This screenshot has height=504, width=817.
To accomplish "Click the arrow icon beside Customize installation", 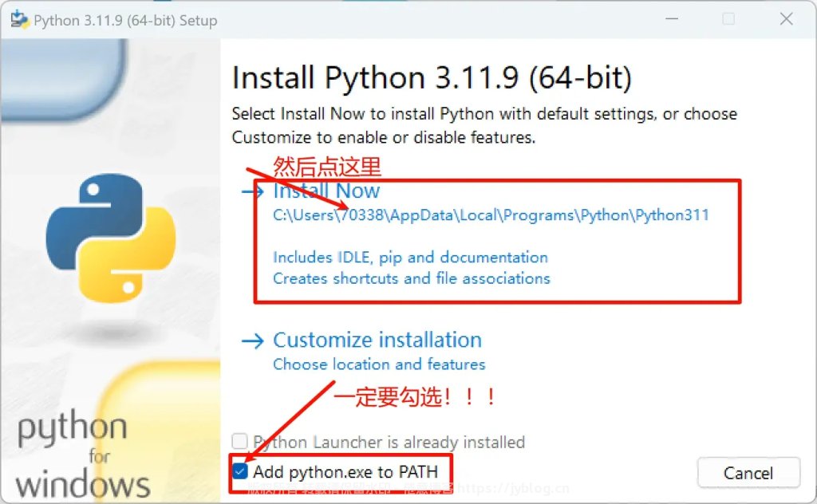I will (x=252, y=341).
